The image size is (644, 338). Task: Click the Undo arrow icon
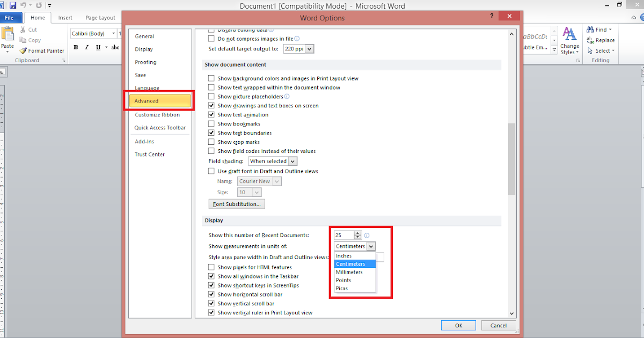(23, 5)
